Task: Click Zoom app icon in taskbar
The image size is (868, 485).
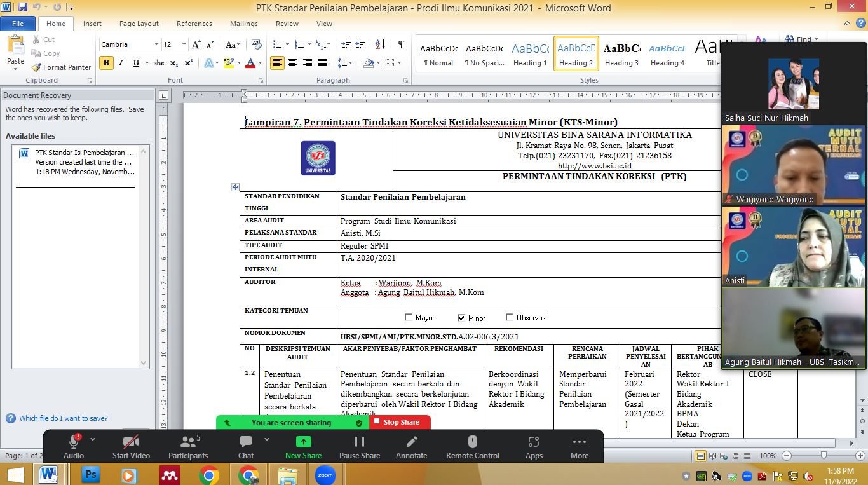Action: pos(325,474)
